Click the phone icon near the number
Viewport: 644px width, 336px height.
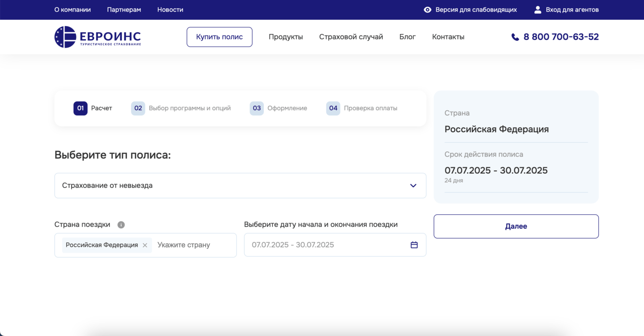(515, 37)
